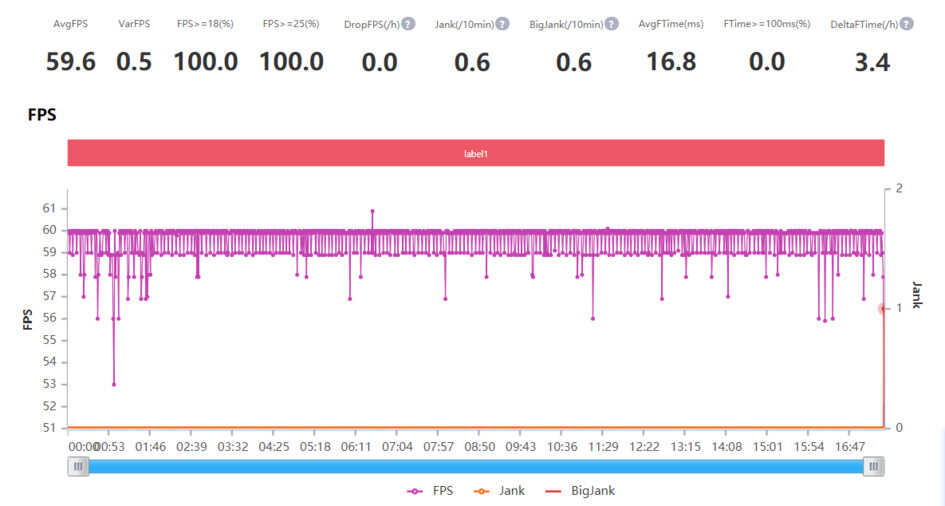945x506 pixels.
Task: Click the right handle of the time range slider
Action: pyautogui.click(x=875, y=466)
